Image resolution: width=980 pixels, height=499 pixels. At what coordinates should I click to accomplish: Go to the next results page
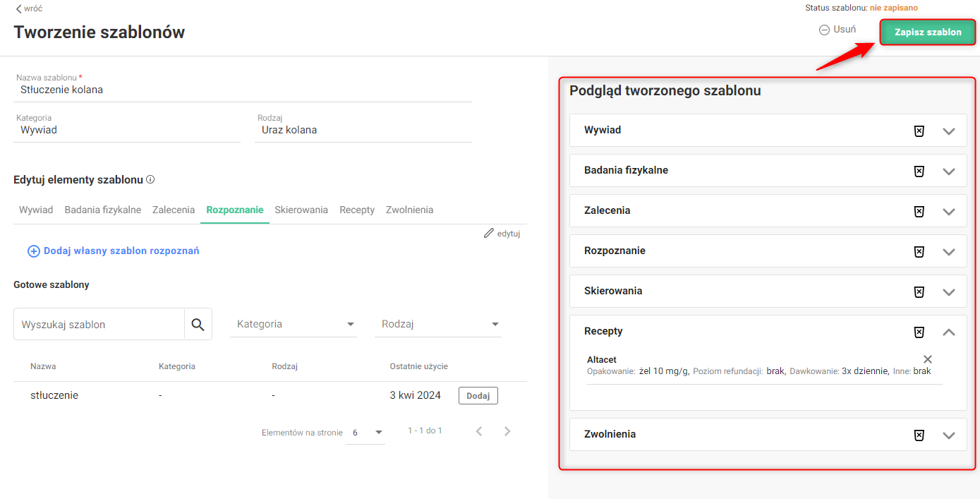(x=507, y=431)
